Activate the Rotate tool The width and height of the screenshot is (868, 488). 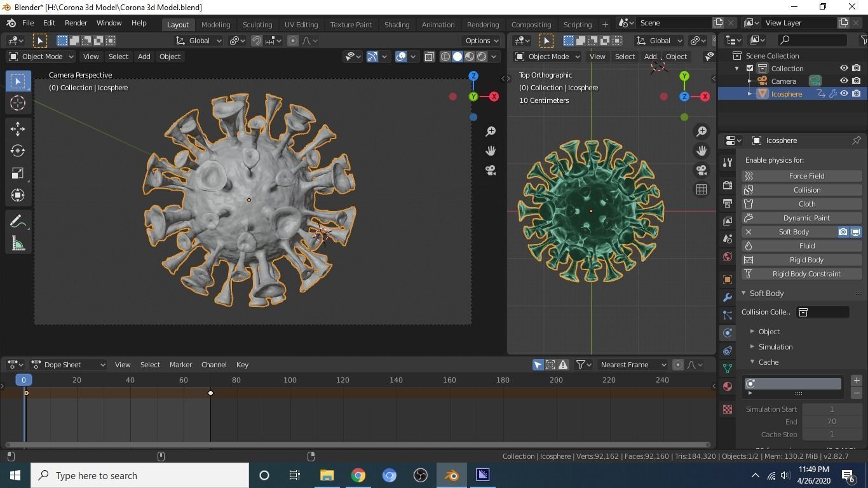(x=18, y=151)
